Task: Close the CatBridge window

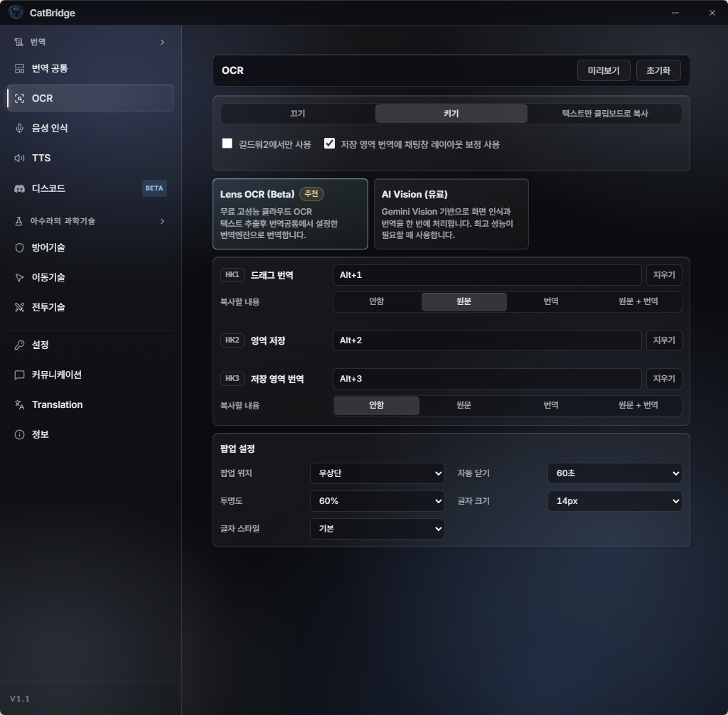Action: 712,13
